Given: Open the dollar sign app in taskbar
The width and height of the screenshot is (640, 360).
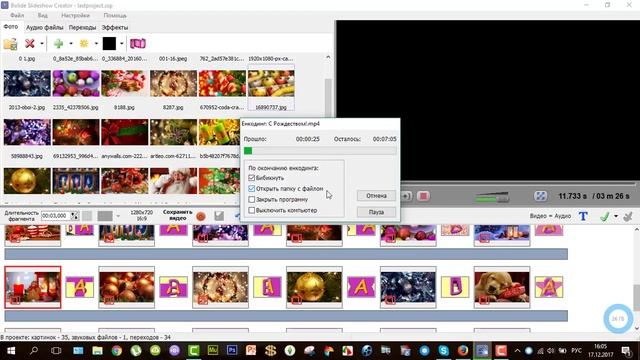Looking at the screenshot, I should (270, 351).
